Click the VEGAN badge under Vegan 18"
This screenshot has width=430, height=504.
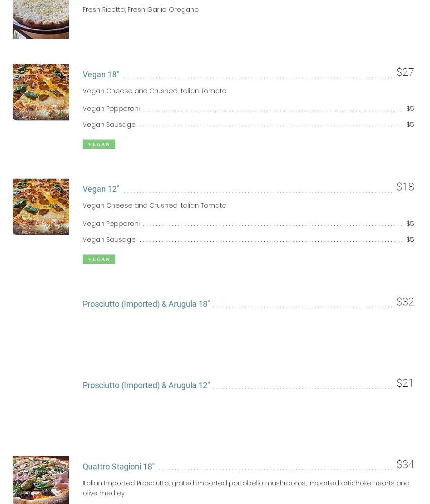tap(99, 144)
